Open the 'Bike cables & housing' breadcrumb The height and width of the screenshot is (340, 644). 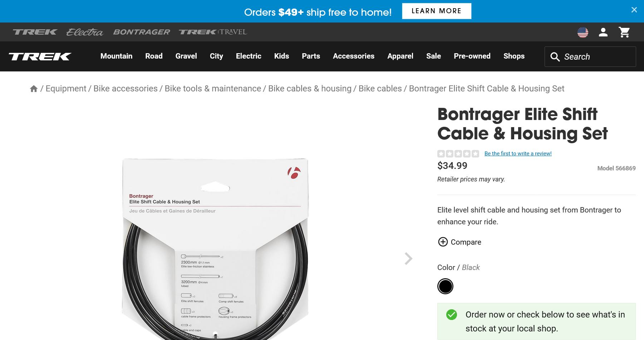tap(310, 89)
